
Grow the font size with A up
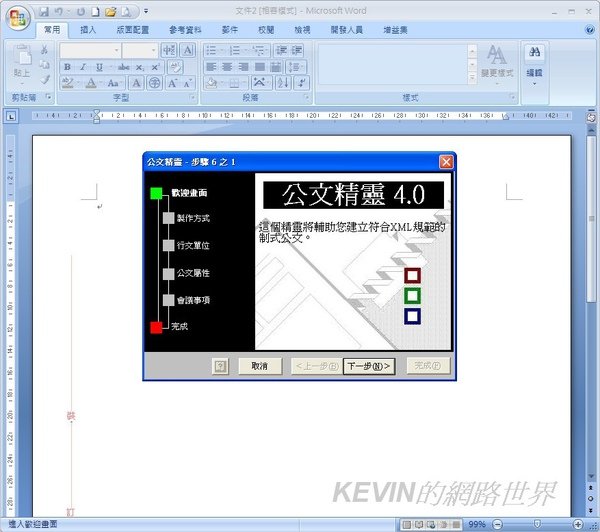[173, 83]
